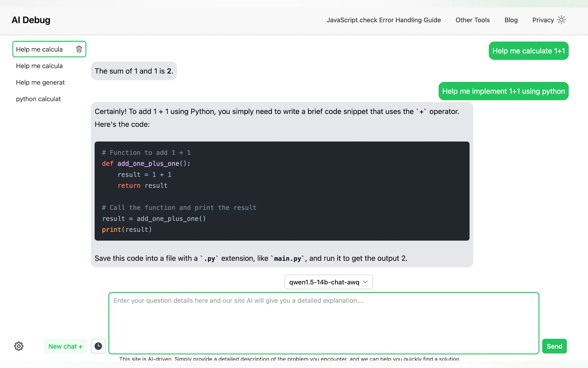Click the AI Debug logo title
The width and height of the screenshot is (588, 368).
[31, 20]
